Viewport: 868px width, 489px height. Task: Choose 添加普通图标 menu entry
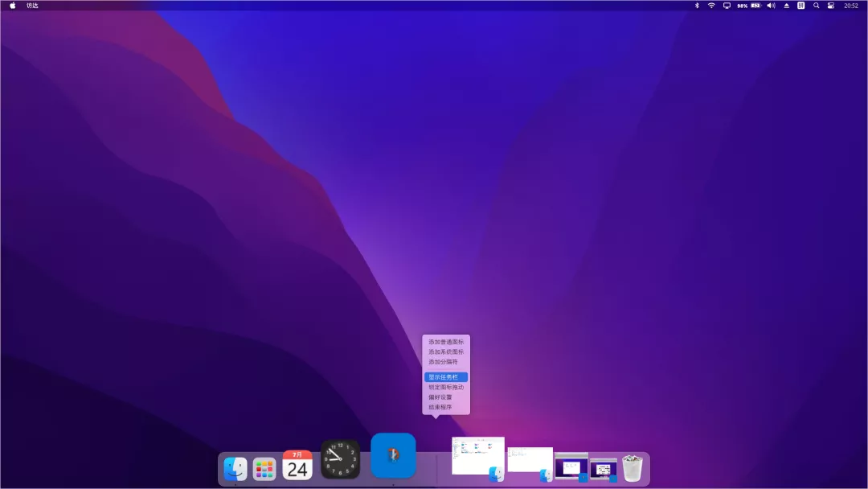[x=446, y=342]
